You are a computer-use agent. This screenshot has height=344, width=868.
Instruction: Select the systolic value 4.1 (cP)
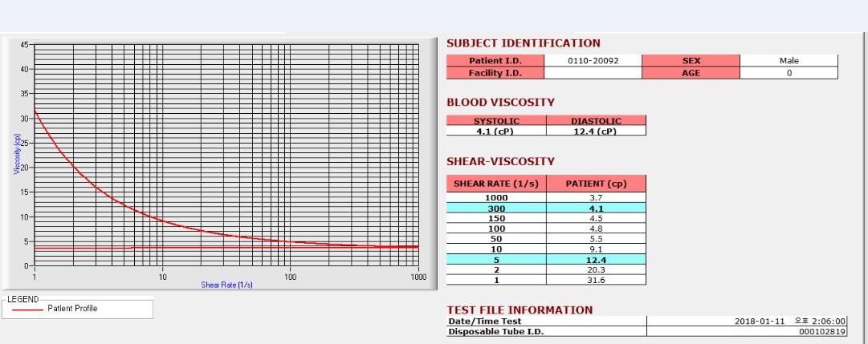point(496,131)
